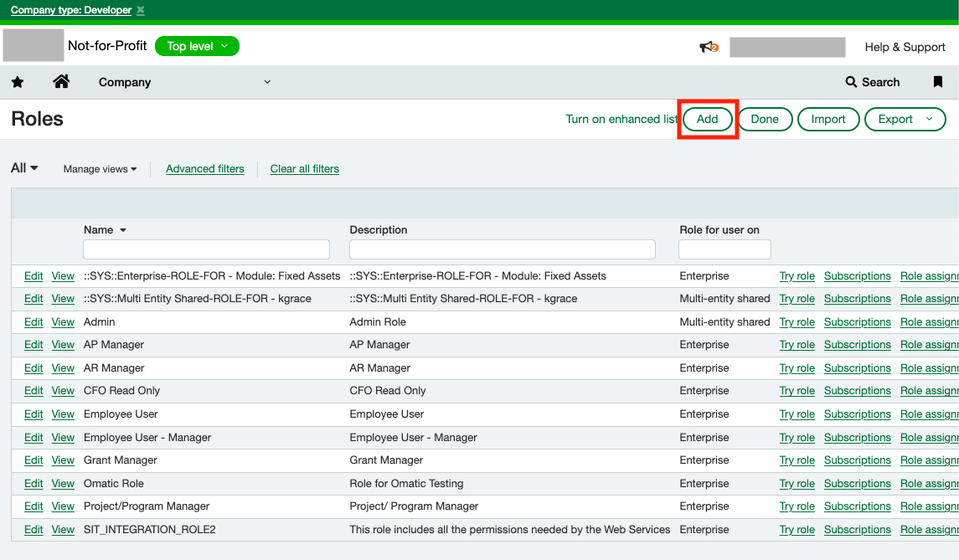Open Subscriptions for SIT_INTEGRATION_ROLE2
The image size is (959, 560).
(x=858, y=529)
